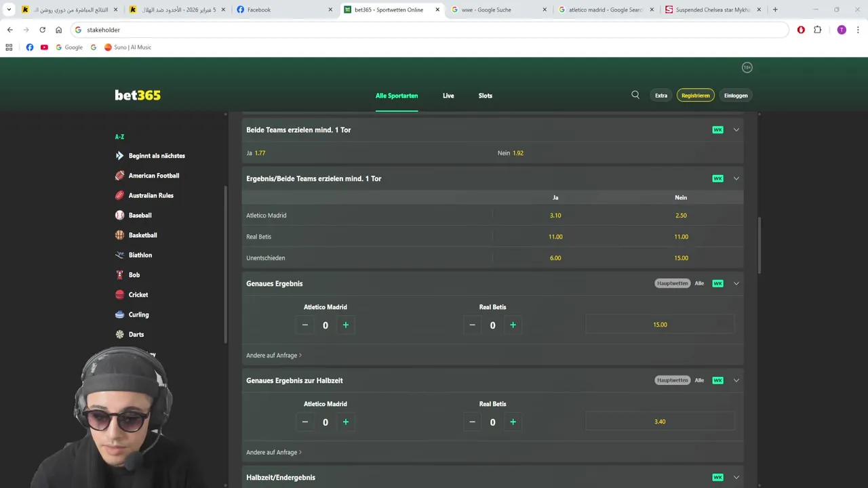Collapse the Genaues Ergebnis section
Viewport: 868px width, 488px height.
coord(736,283)
